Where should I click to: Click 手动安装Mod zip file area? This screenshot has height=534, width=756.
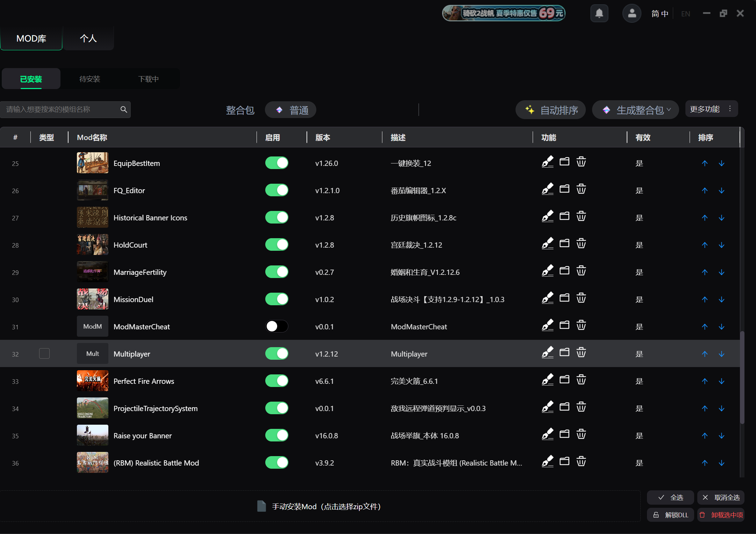320,506
